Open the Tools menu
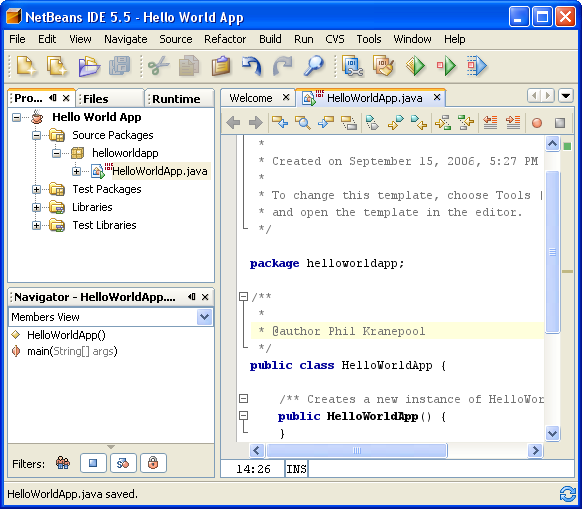The height and width of the screenshot is (509, 582). 369,39
